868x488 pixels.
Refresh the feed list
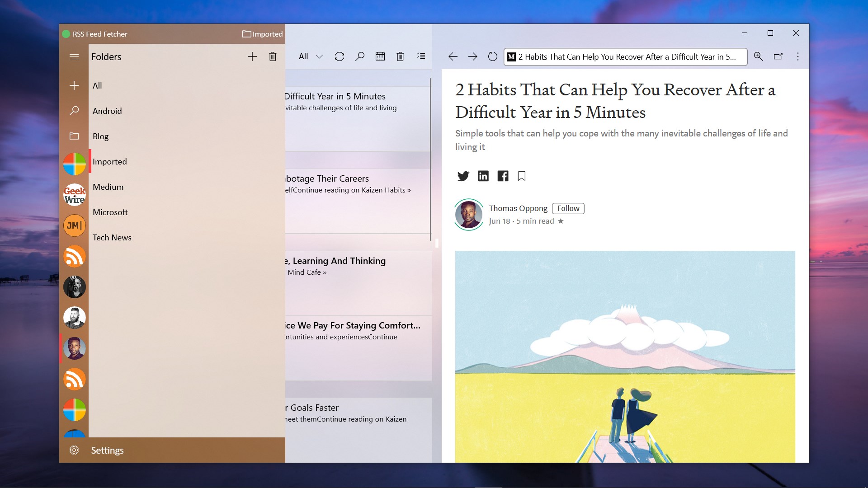(340, 56)
